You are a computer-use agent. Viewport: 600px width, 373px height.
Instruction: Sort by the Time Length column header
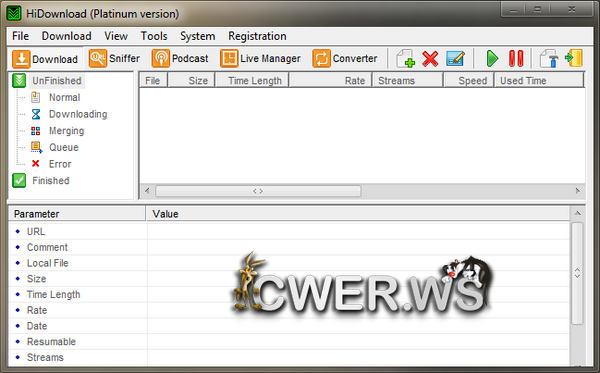coord(252,80)
